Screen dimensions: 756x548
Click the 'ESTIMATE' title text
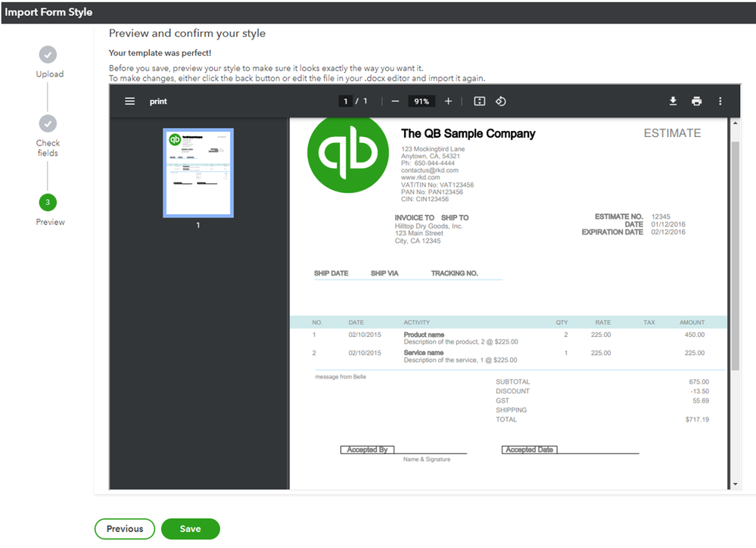coord(672,133)
